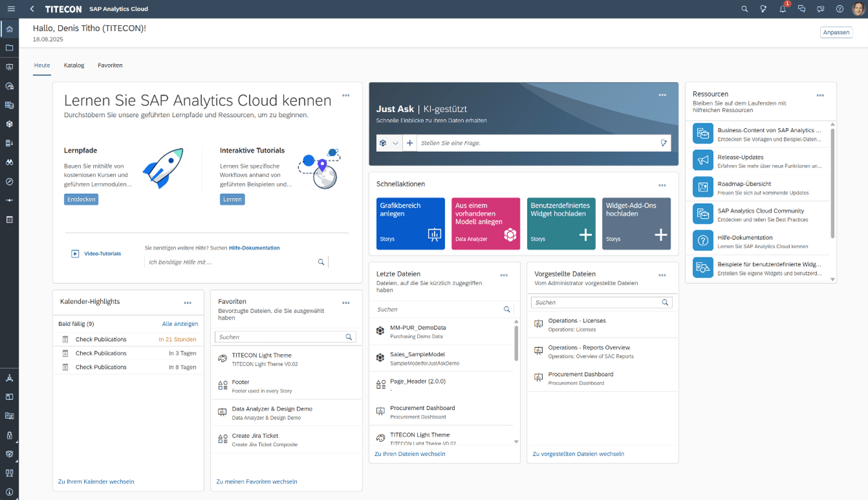Click the plus icon in Just Ask bar
This screenshot has height=500, width=868.
[x=409, y=143]
